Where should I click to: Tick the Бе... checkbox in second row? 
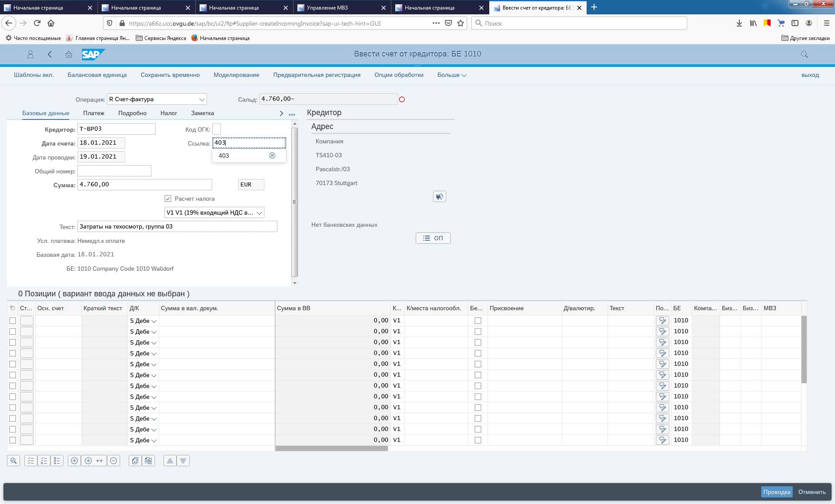pos(478,332)
